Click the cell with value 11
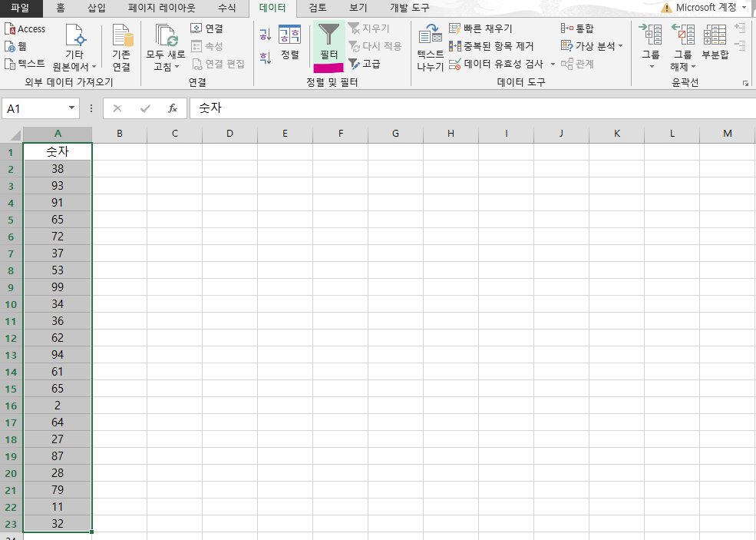The image size is (756, 540). [x=58, y=507]
